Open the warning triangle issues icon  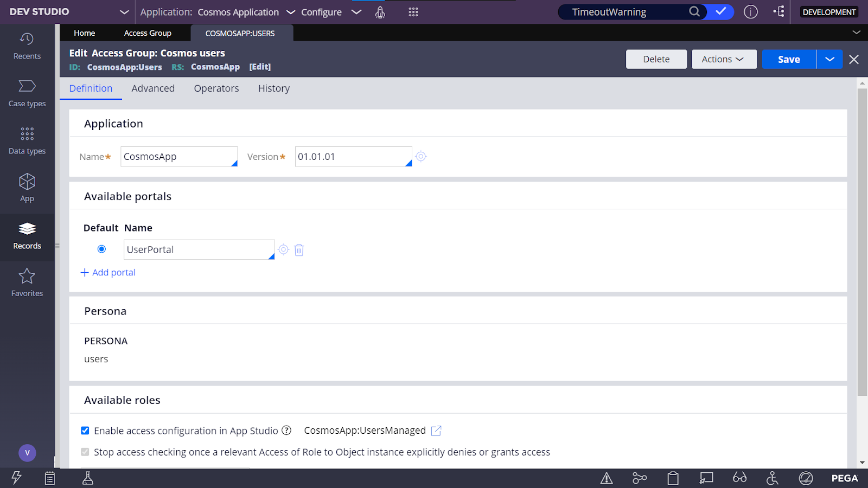pyautogui.click(x=607, y=478)
